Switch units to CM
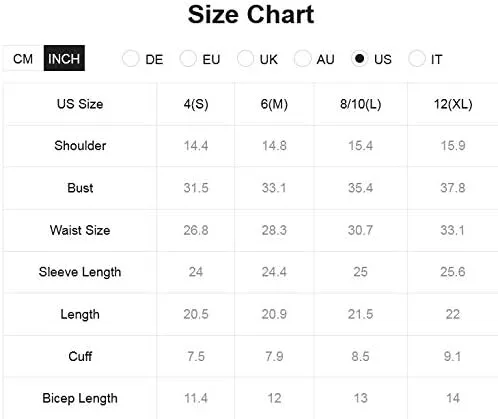The height and width of the screenshot is (419, 498). (x=23, y=58)
